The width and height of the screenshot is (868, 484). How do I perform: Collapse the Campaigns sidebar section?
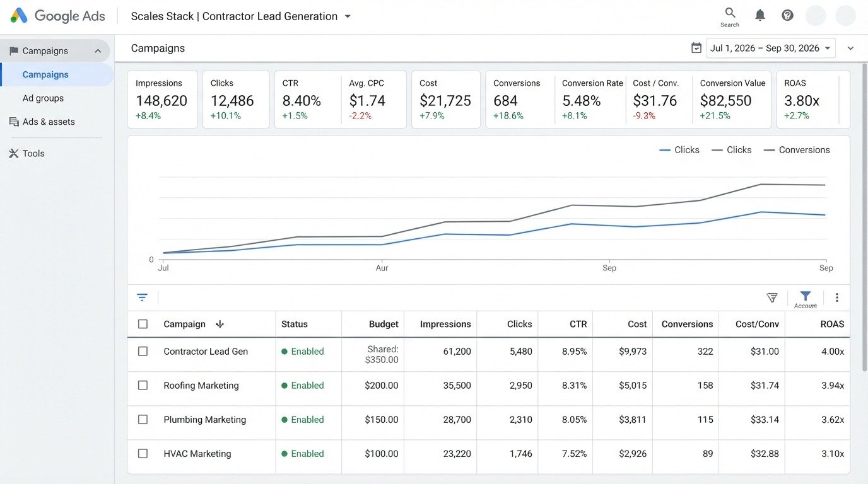98,51
